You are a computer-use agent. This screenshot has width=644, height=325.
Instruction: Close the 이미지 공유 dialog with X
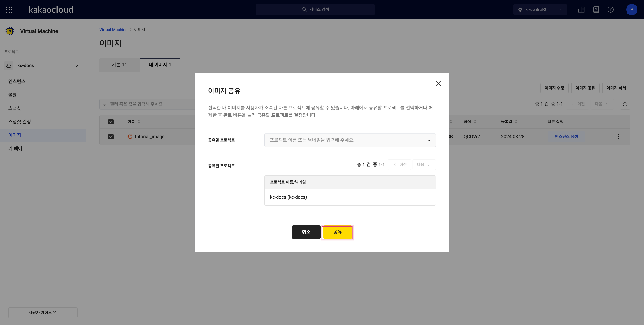tap(438, 84)
